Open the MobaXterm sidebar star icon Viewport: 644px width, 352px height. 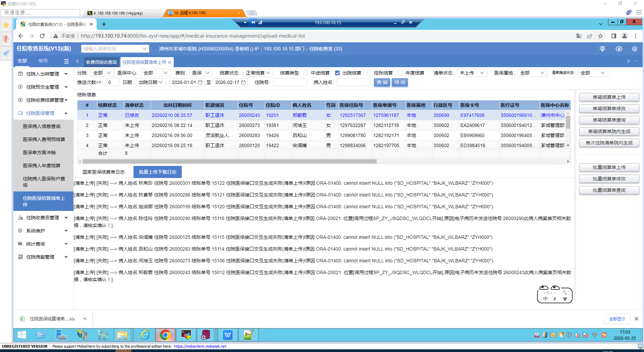tap(6, 25)
